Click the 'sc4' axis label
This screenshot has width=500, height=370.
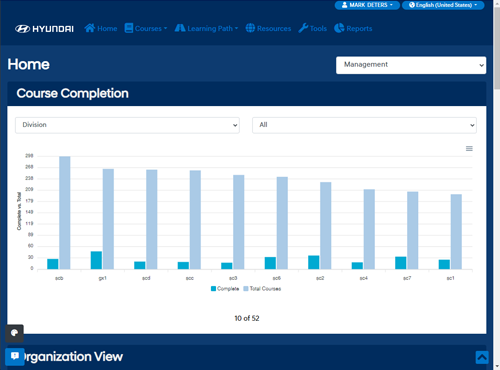(364, 278)
